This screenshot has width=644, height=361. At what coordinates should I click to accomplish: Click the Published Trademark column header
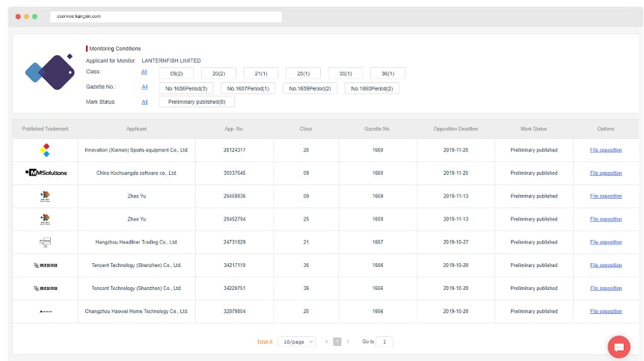click(x=45, y=129)
